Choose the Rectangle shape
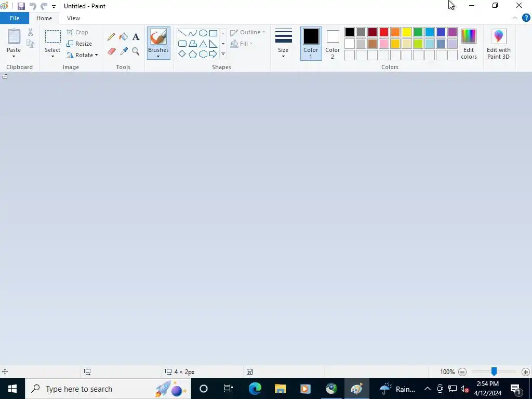The image size is (532, 399). coord(213,33)
